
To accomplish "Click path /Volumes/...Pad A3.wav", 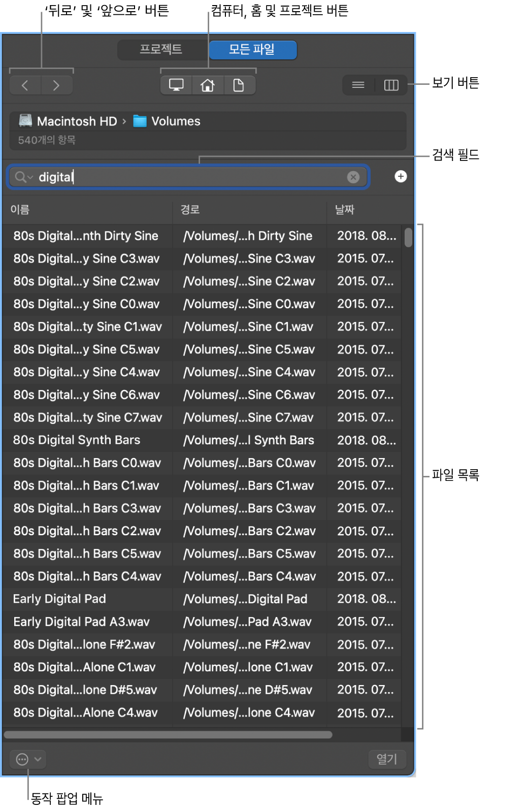I will (247, 622).
